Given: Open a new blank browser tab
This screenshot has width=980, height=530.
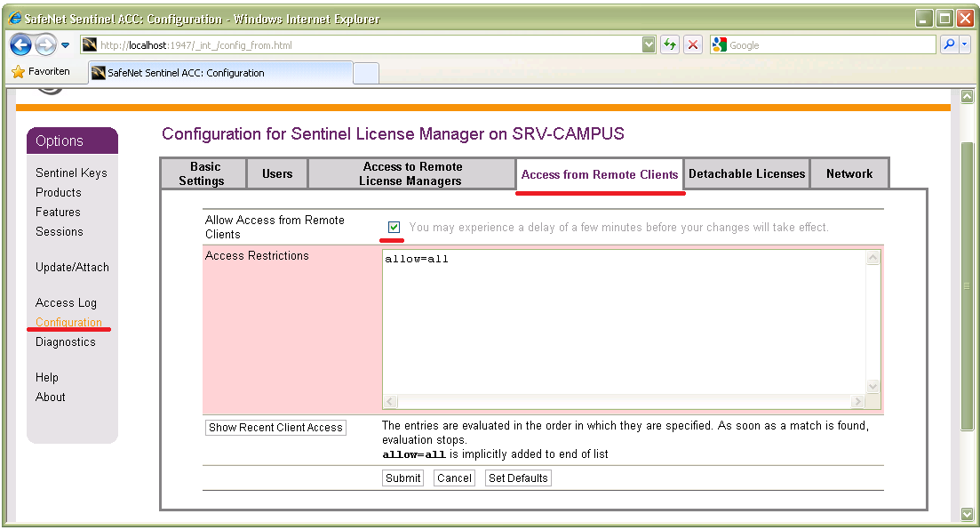Looking at the screenshot, I should tap(366, 73).
